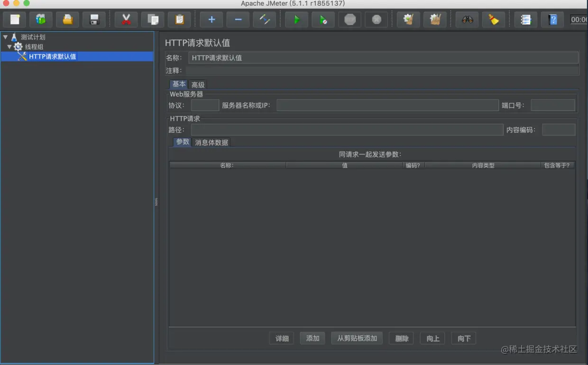Click the Clear results broom icon
This screenshot has height=365, width=588.
[x=408, y=19]
